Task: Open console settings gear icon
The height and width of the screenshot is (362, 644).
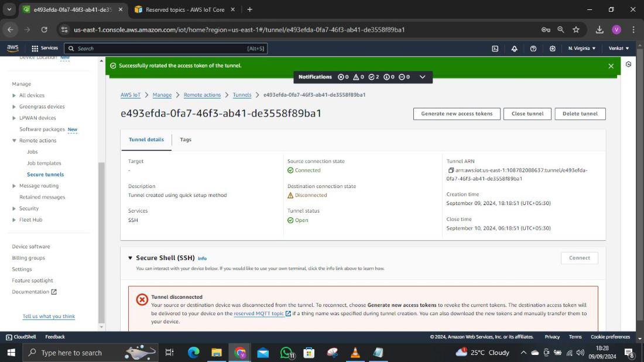Action: point(553,49)
